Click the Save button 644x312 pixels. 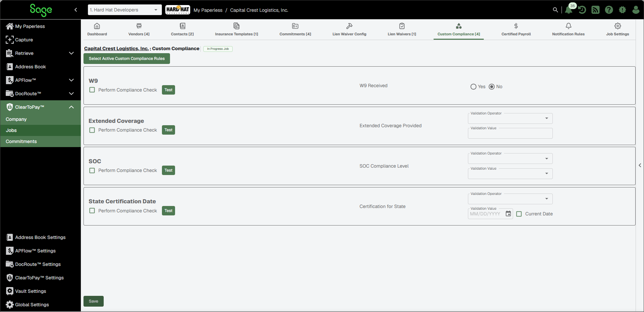coord(94,301)
